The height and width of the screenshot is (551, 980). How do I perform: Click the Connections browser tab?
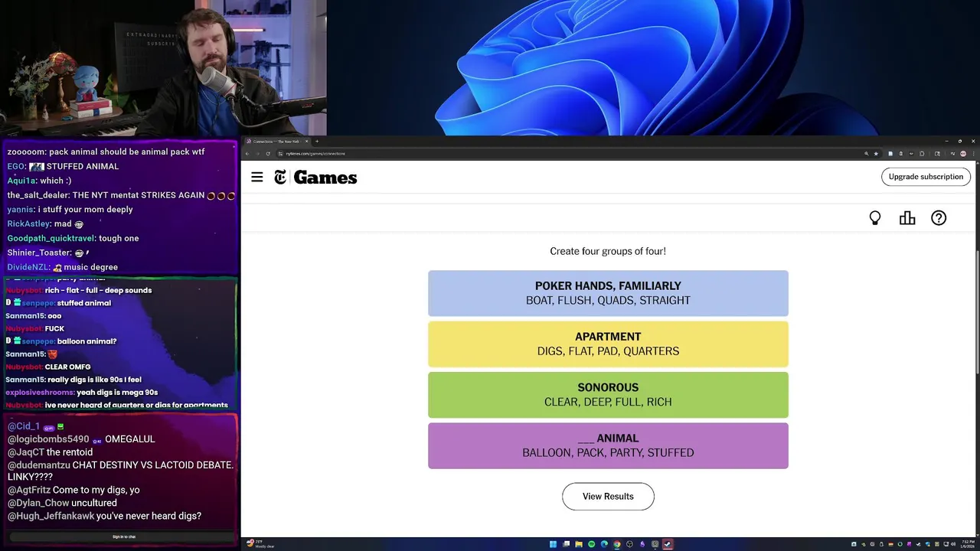276,141
